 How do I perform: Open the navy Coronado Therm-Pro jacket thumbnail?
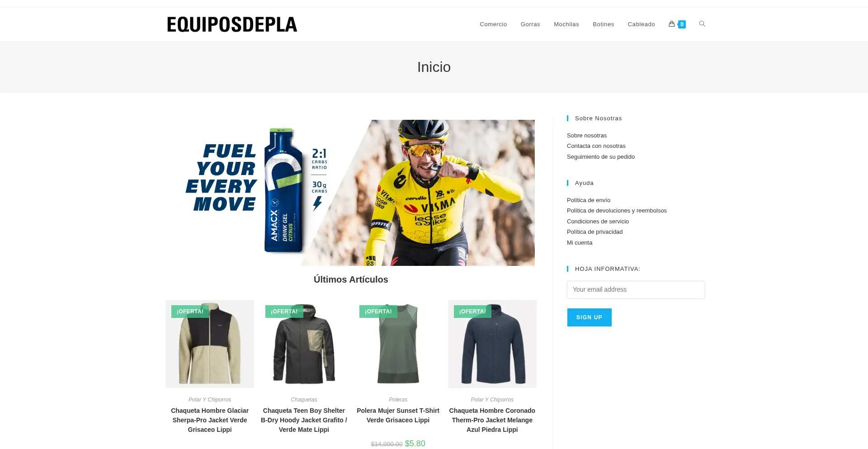pyautogui.click(x=492, y=344)
